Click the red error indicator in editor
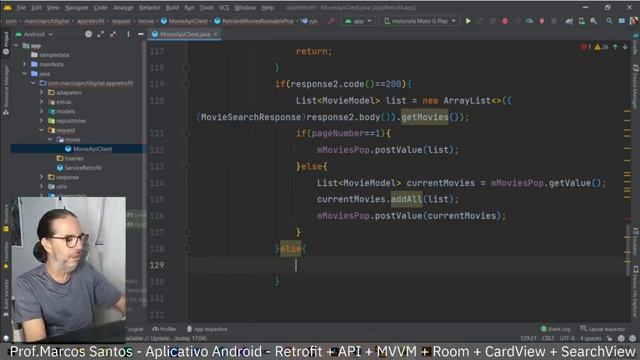 tap(586, 47)
